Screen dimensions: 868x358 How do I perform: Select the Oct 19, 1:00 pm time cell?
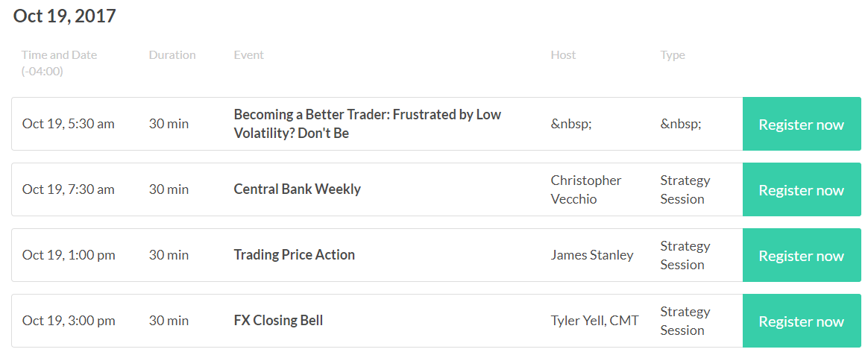69,255
